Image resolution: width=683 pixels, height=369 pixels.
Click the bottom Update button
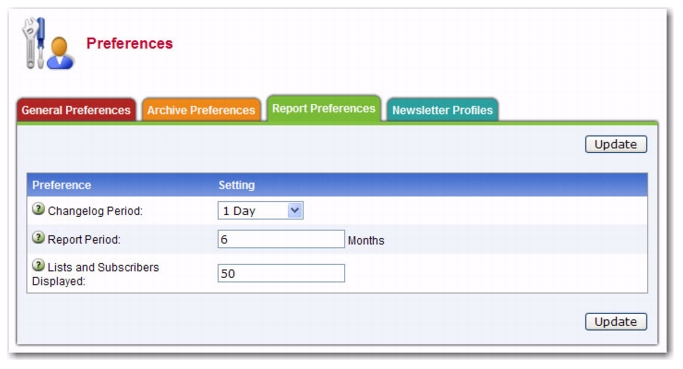616,322
